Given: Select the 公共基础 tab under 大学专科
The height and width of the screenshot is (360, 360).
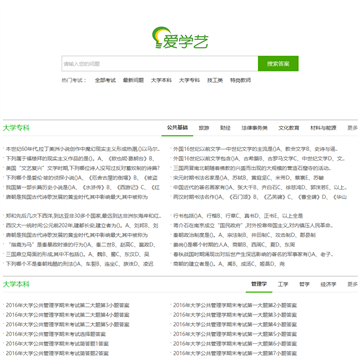Looking at the screenshot, I should point(177,128).
